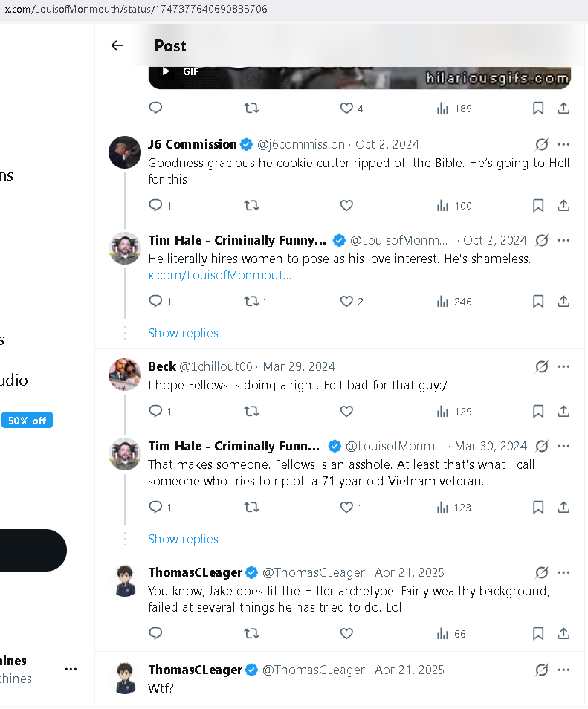
Task: Open the x.com/LouisofMonmout... link
Action: click(x=219, y=275)
